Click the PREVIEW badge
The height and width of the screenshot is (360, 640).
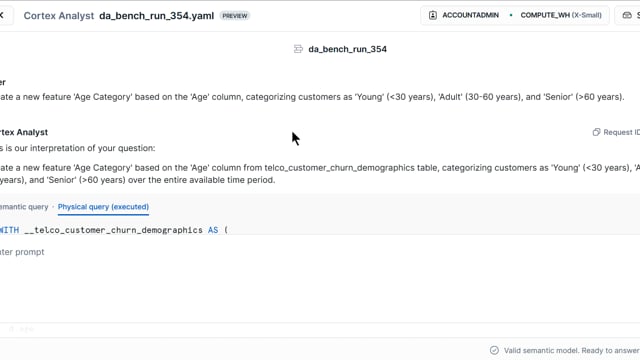235,16
